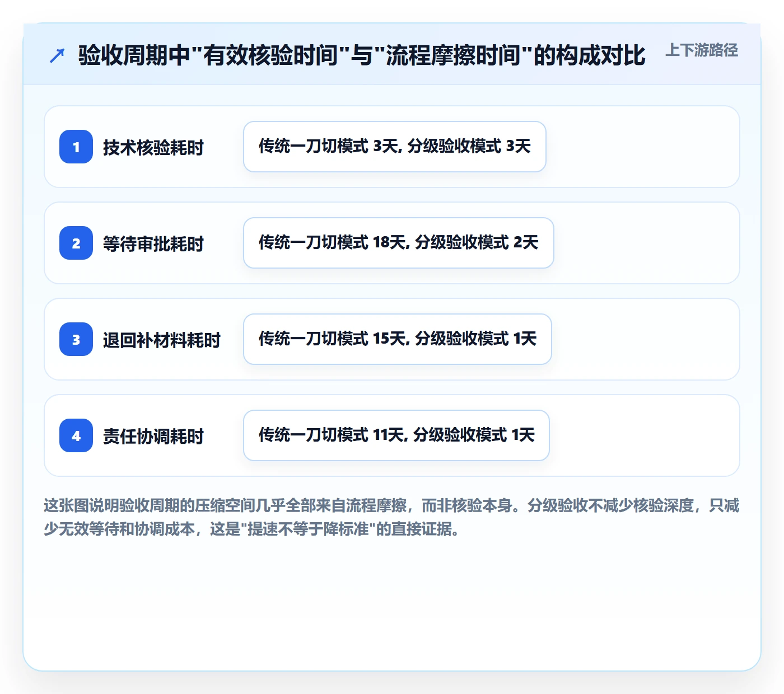
Task: Click the 责任协调耗时 step label
Action: [x=153, y=437]
